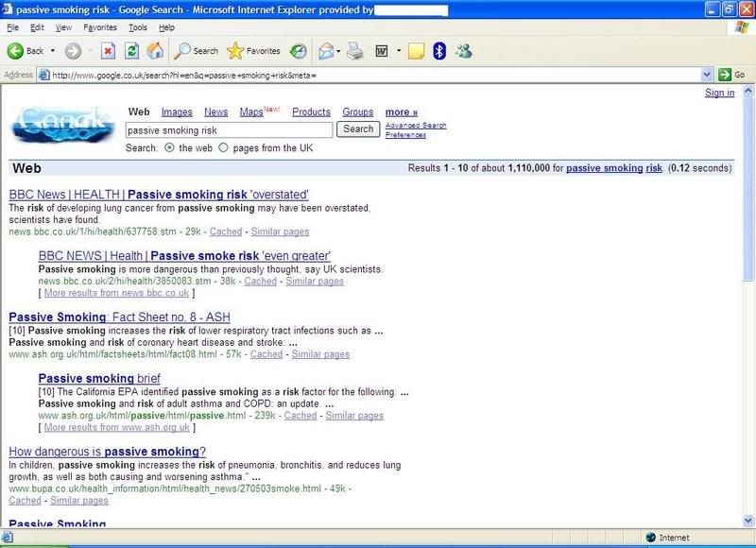
Task: Click the Bluetooth toolbar icon
Action: [439, 51]
